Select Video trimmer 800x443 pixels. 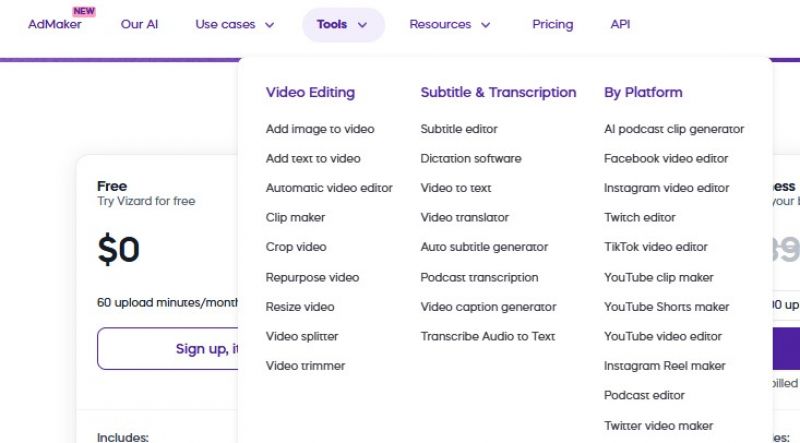pyautogui.click(x=306, y=366)
